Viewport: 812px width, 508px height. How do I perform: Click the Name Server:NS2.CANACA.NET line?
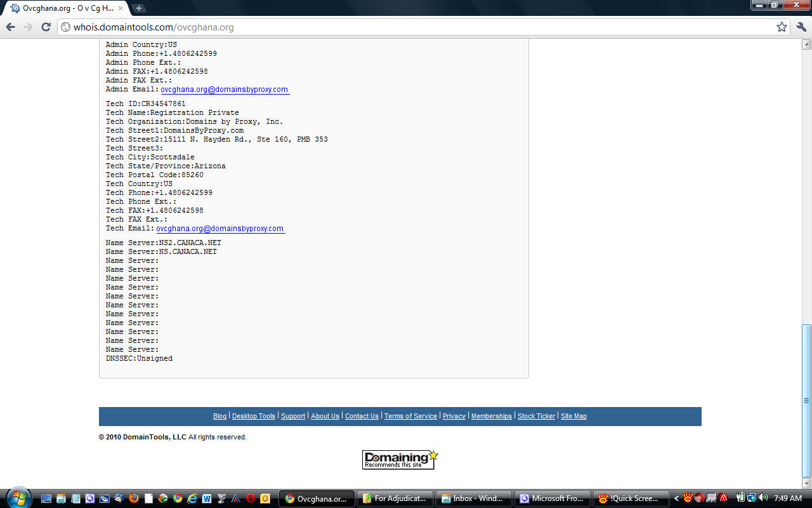164,243
